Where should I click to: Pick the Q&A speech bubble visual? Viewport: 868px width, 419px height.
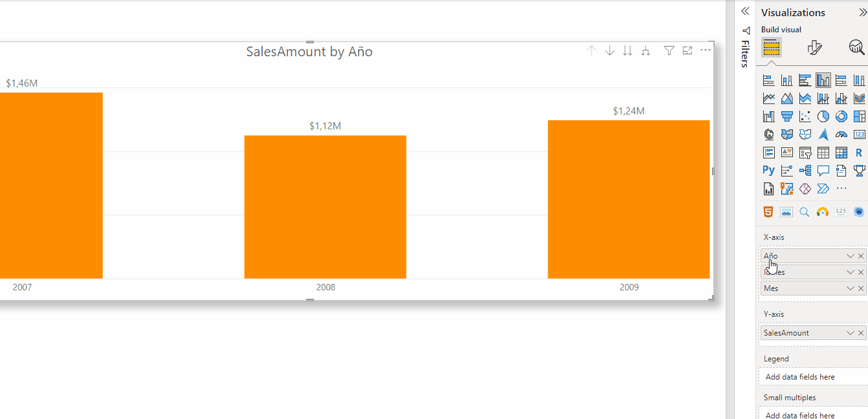(823, 171)
